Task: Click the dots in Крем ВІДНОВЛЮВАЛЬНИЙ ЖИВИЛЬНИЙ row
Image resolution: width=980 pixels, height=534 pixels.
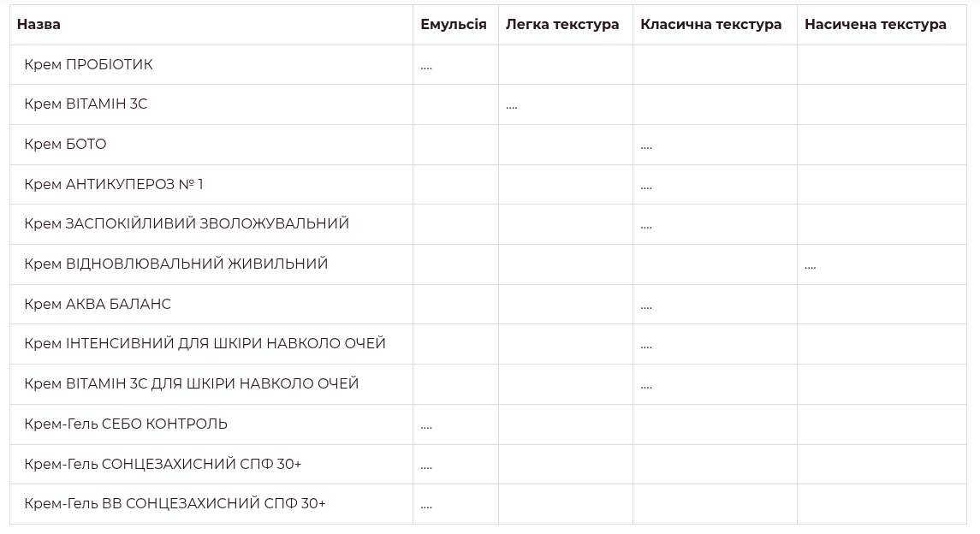Action: click(810, 267)
